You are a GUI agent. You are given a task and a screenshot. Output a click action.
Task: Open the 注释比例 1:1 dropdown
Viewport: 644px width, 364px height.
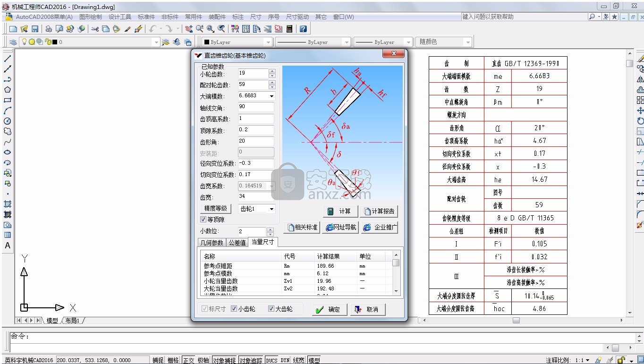tap(587, 360)
